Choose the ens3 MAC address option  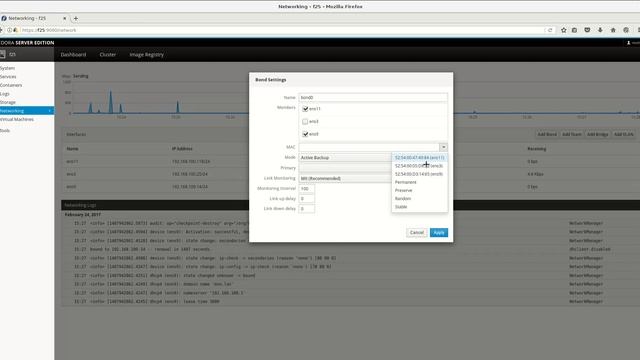click(420, 166)
